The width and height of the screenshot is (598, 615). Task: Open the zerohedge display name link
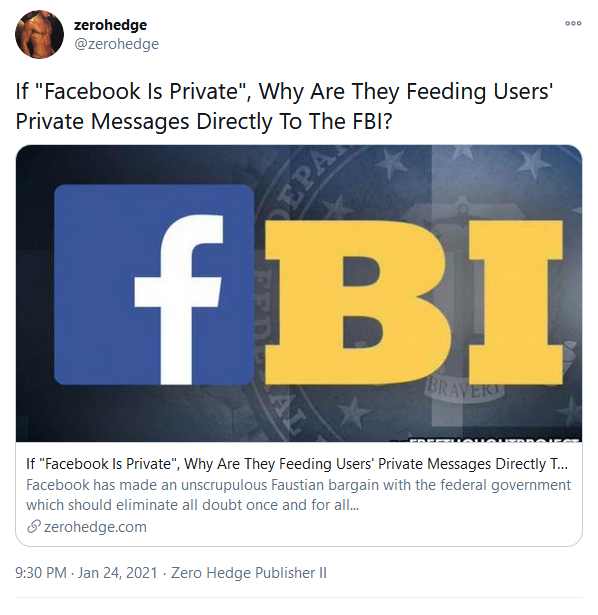point(110,25)
